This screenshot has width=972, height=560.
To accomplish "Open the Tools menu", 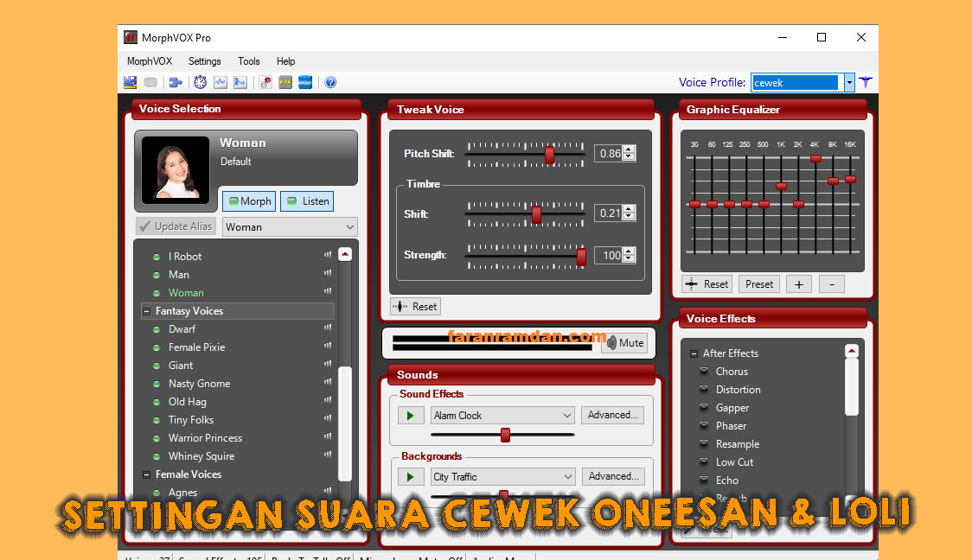I will tap(248, 61).
